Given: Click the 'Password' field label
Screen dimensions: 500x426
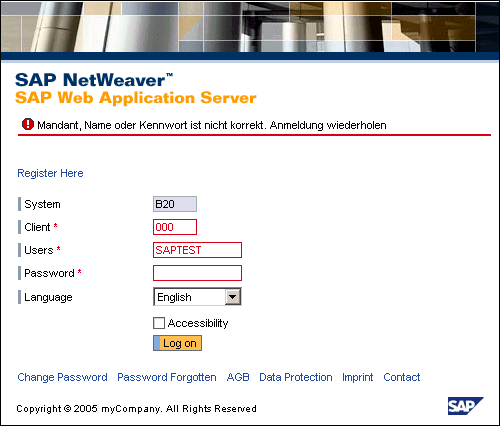Looking at the screenshot, I should [49, 273].
